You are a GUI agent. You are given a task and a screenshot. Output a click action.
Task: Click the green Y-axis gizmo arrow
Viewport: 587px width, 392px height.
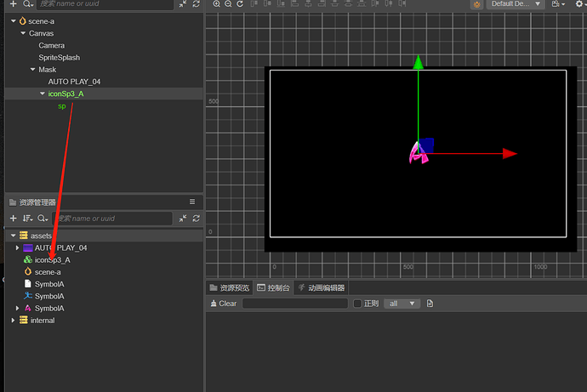coord(419,62)
